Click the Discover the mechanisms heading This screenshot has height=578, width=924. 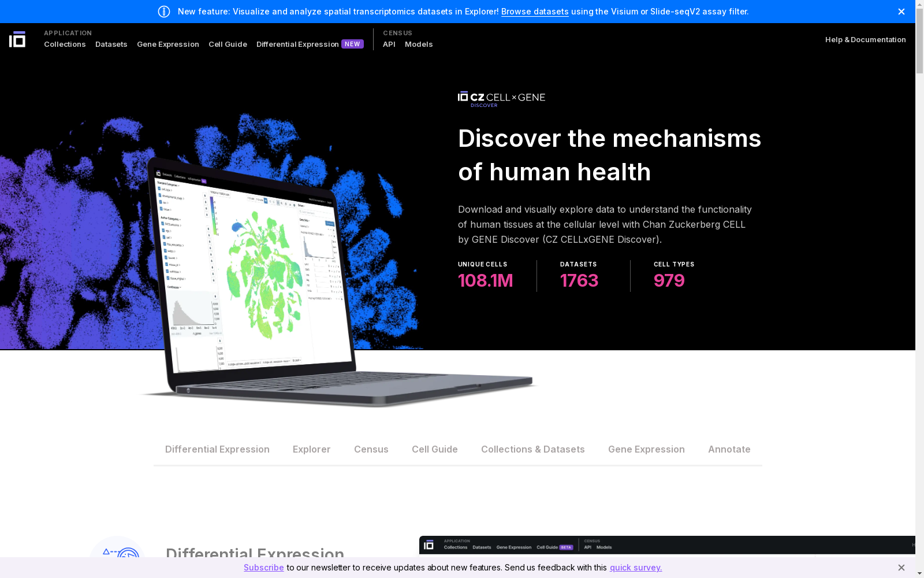coord(610,155)
